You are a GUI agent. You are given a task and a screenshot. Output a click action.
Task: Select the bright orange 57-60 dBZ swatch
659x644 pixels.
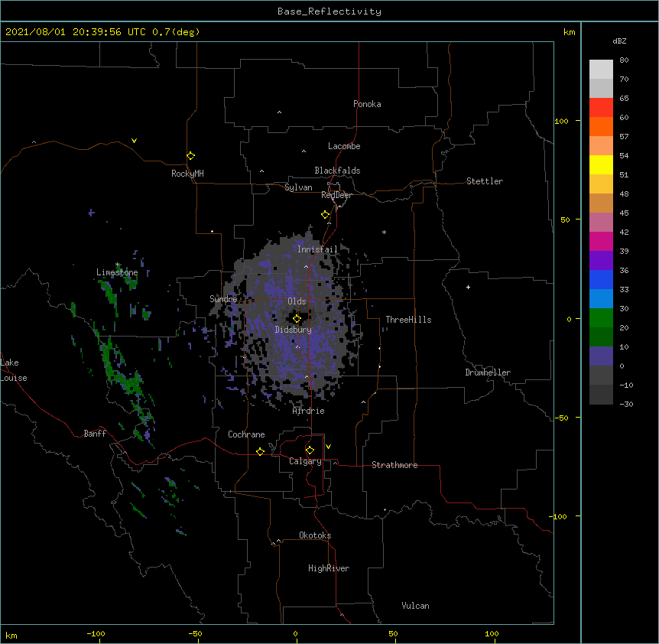point(601,126)
